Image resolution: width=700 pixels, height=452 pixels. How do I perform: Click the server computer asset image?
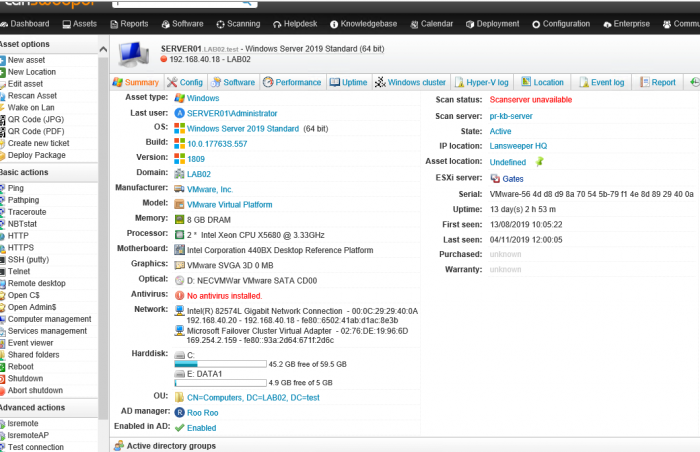[133, 54]
